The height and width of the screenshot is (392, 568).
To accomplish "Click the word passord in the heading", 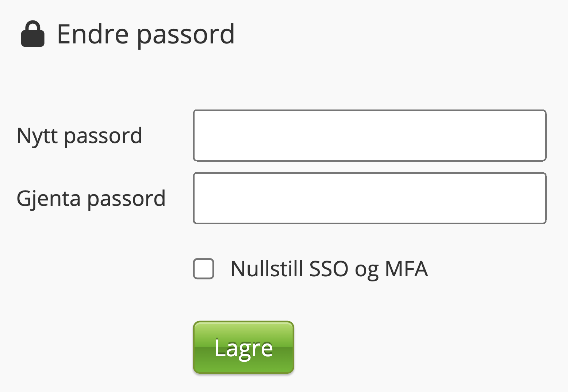I will point(185,35).
